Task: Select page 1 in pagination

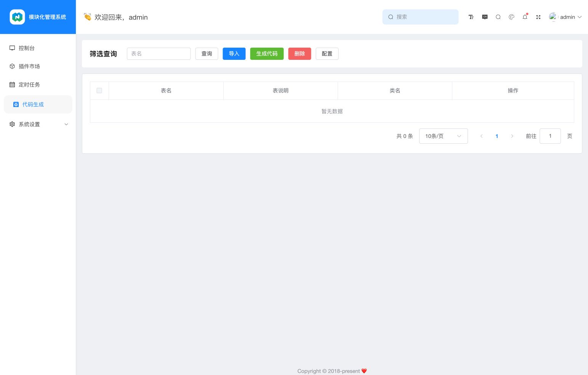Action: click(497, 136)
